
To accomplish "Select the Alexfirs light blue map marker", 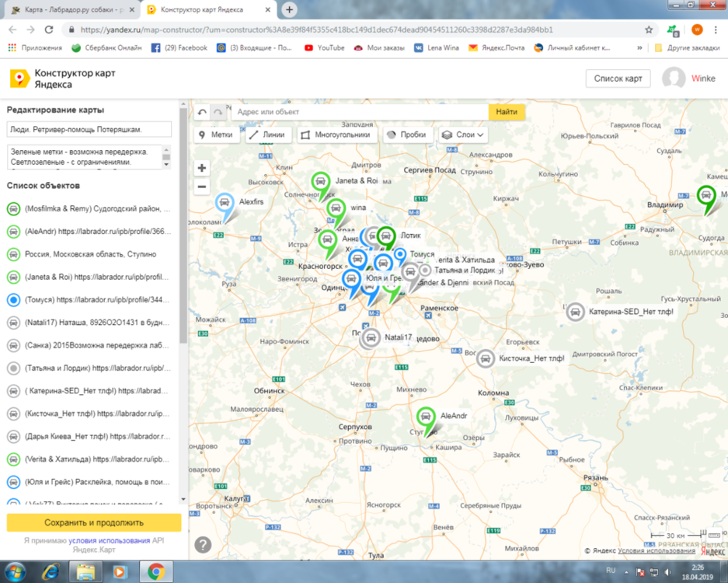I will 225,203.
